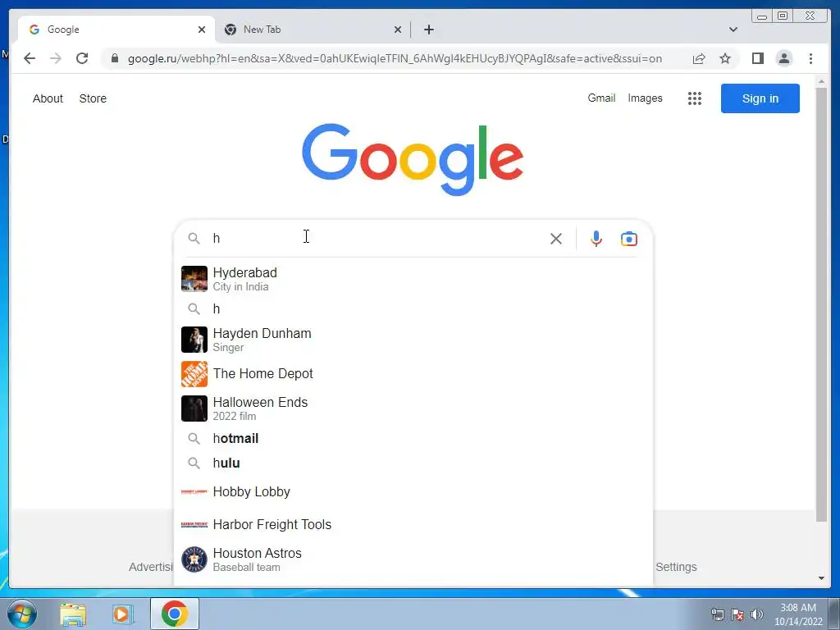Open the Action Center flag icon
Screen dimensions: 840x630
click(737, 614)
